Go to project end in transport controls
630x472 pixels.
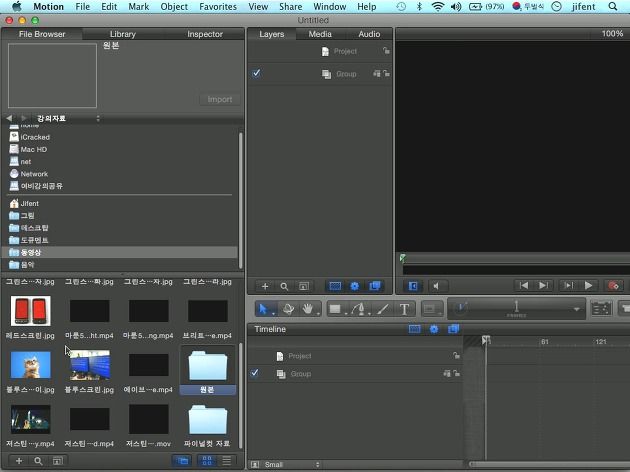click(544, 285)
